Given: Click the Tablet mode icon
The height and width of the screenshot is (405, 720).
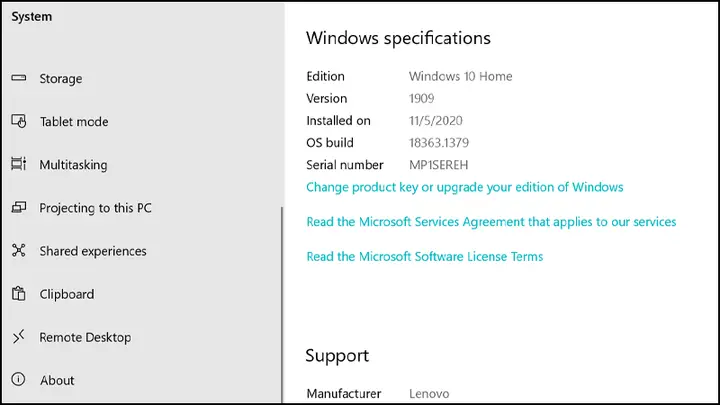Looking at the screenshot, I should [19, 121].
